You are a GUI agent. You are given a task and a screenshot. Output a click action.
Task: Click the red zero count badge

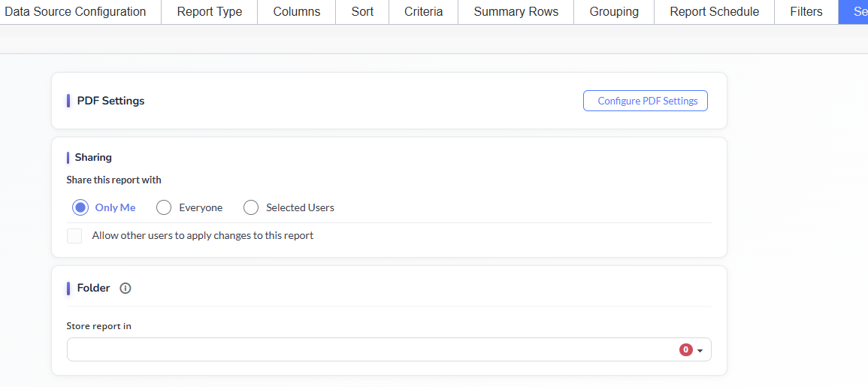click(685, 350)
